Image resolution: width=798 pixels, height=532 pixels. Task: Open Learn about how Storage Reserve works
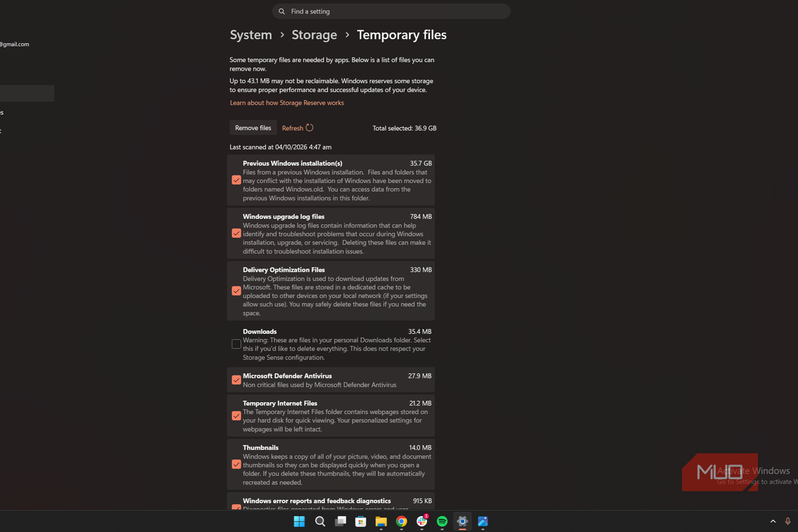coord(287,103)
